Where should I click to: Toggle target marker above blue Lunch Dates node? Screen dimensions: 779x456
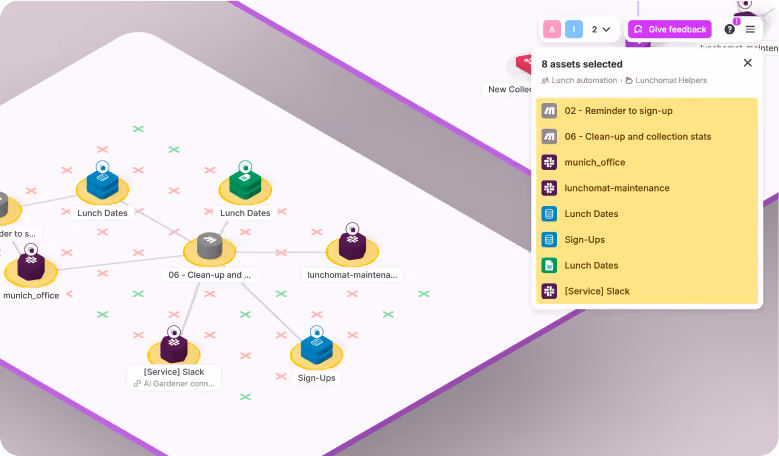[x=102, y=166]
